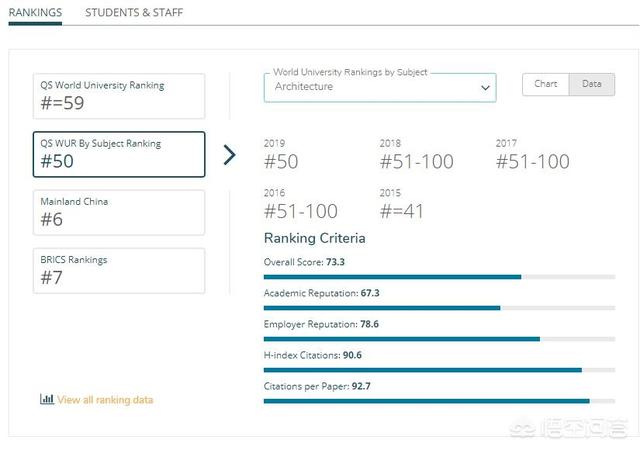Click the 2019 ranking #50 entry
640x450 pixels.
coord(281,156)
